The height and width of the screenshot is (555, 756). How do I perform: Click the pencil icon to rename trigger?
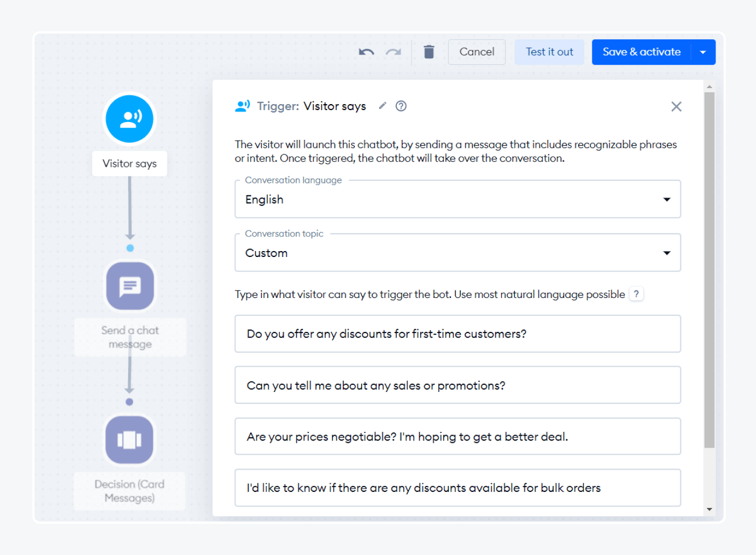tap(382, 106)
